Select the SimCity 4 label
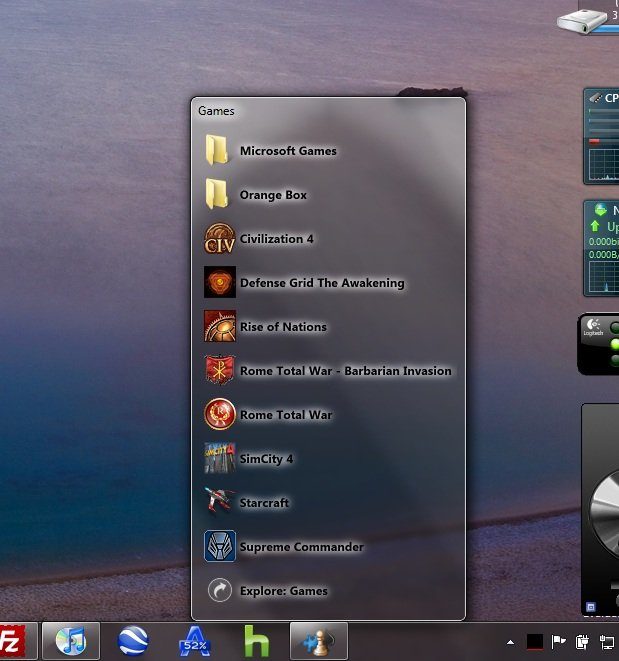Viewport: 619px width, 661px height. click(x=266, y=459)
